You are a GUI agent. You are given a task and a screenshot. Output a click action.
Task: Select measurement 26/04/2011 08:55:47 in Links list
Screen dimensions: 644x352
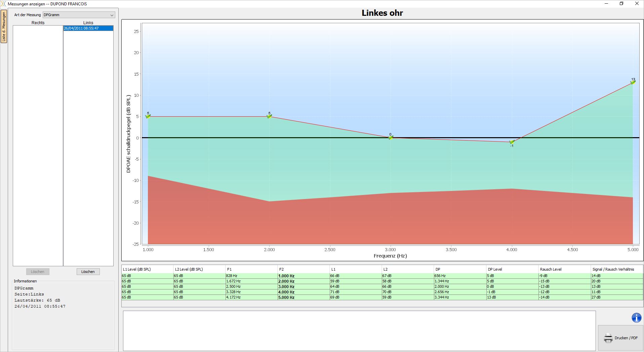88,28
